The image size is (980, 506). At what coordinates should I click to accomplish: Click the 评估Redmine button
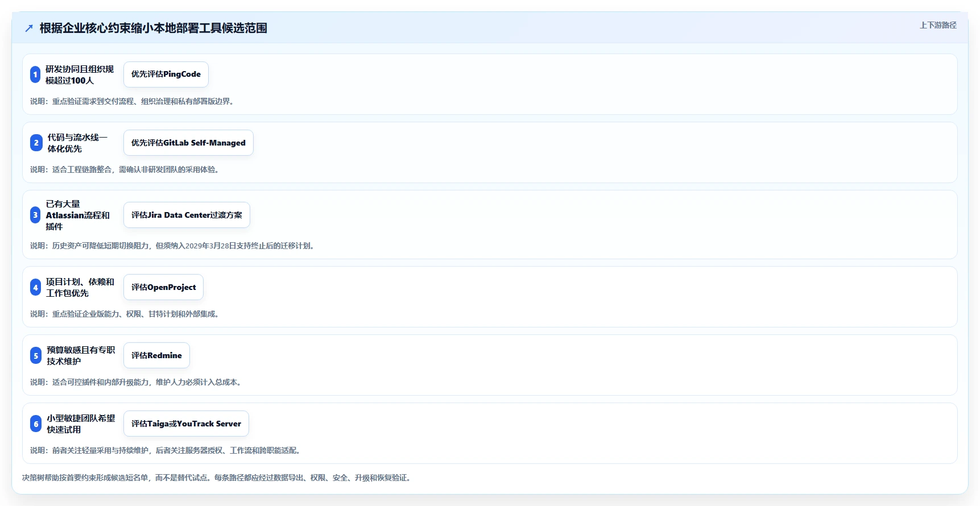tap(156, 355)
